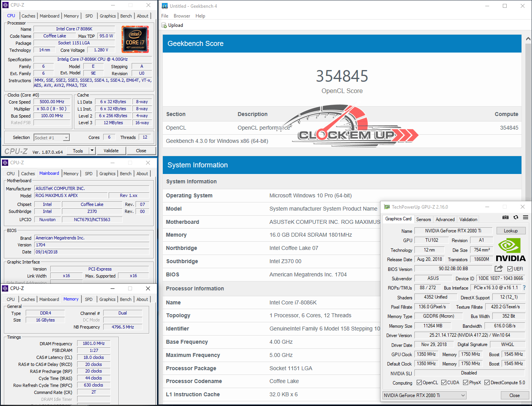Click the Geekbench 4 title bar app icon
Image resolution: width=532 pixels, height=406 pixels.
tap(165, 6)
